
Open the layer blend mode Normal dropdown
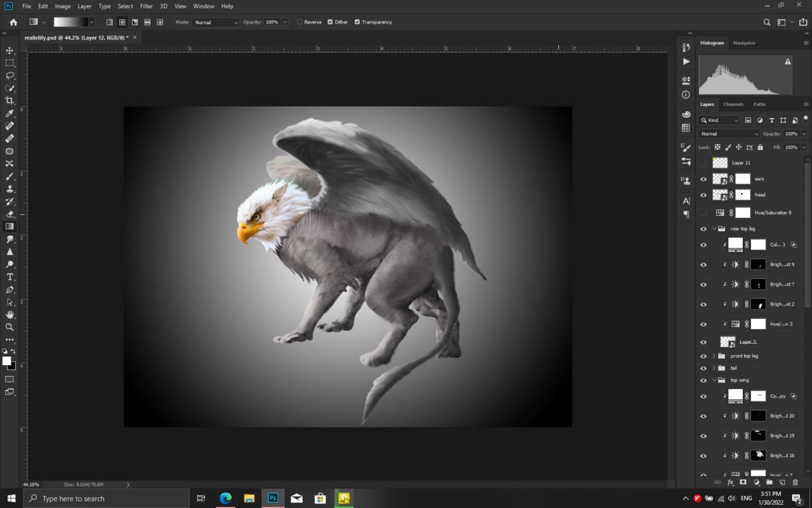pyautogui.click(x=728, y=134)
